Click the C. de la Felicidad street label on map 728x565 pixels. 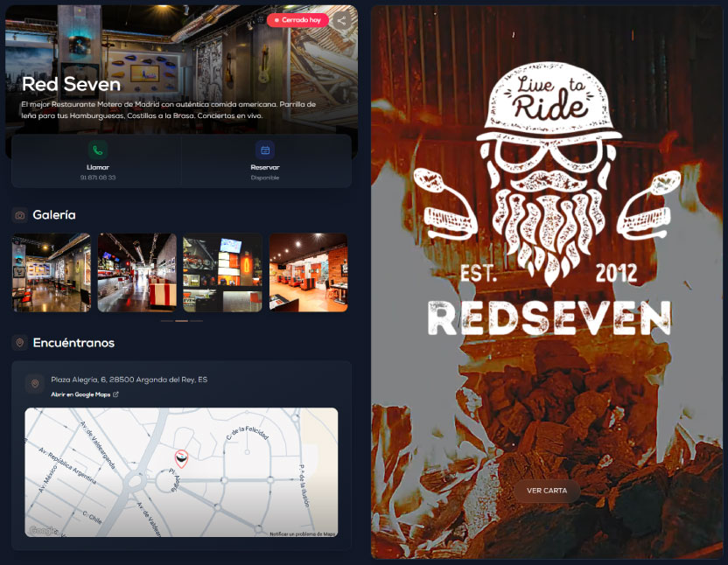click(x=247, y=432)
